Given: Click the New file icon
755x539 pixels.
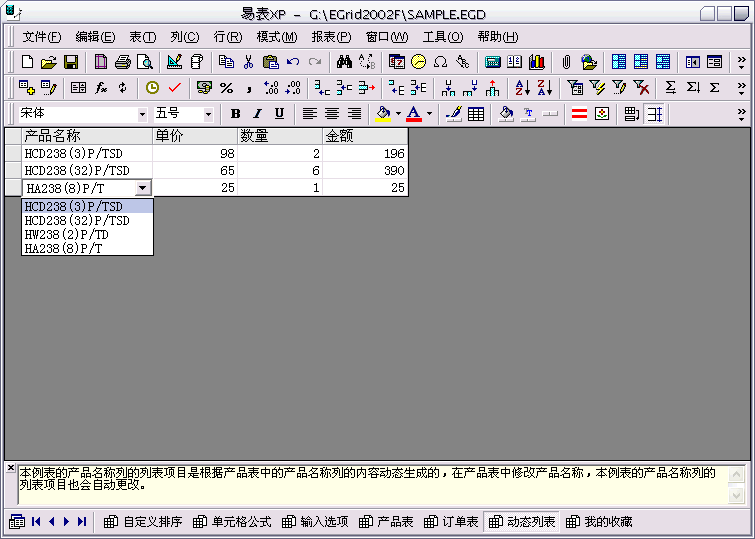Looking at the screenshot, I should [27, 62].
